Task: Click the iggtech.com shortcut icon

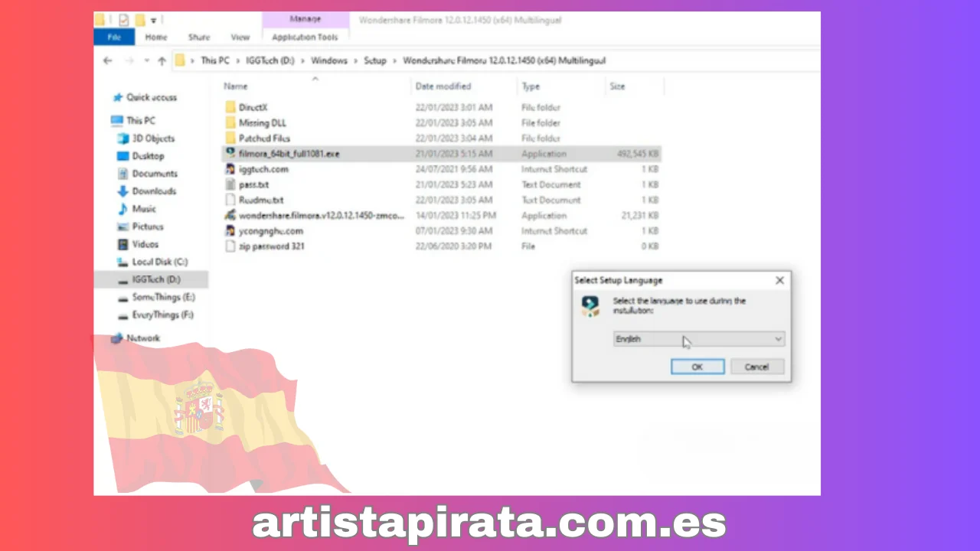Action: point(230,169)
